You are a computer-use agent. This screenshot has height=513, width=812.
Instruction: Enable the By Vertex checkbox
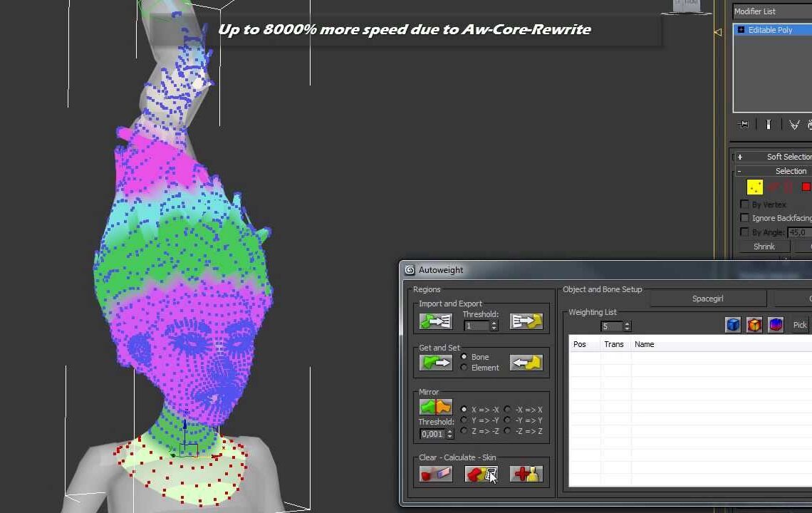(744, 204)
